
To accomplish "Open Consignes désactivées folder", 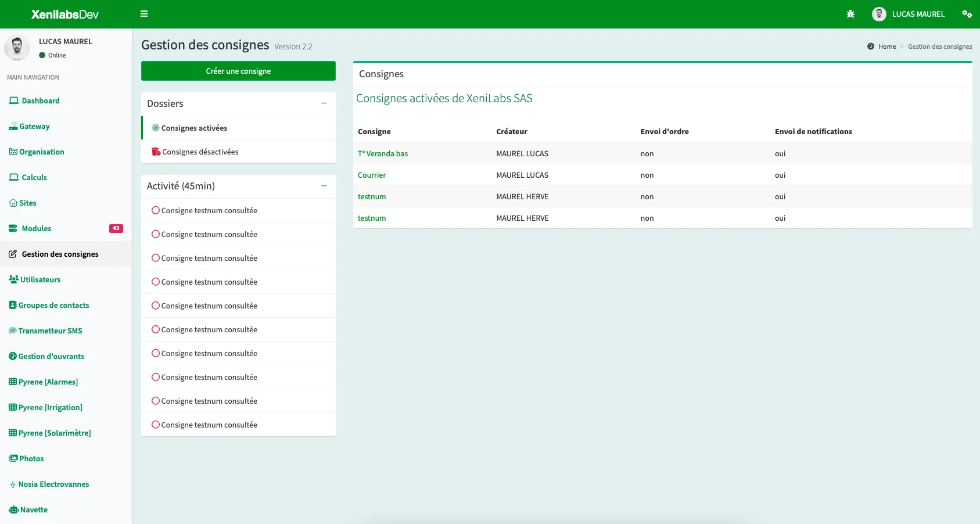I will 200,152.
